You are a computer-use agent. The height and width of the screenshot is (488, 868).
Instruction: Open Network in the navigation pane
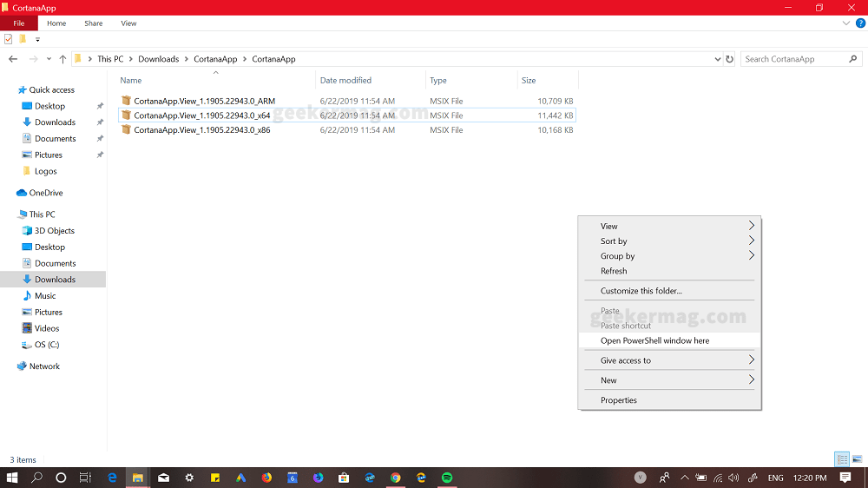(x=44, y=366)
